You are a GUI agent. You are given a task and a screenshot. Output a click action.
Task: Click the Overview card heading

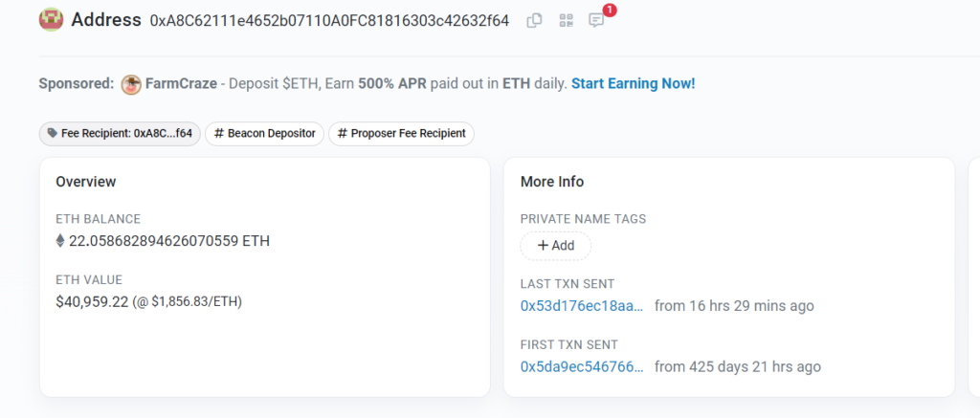(x=85, y=182)
